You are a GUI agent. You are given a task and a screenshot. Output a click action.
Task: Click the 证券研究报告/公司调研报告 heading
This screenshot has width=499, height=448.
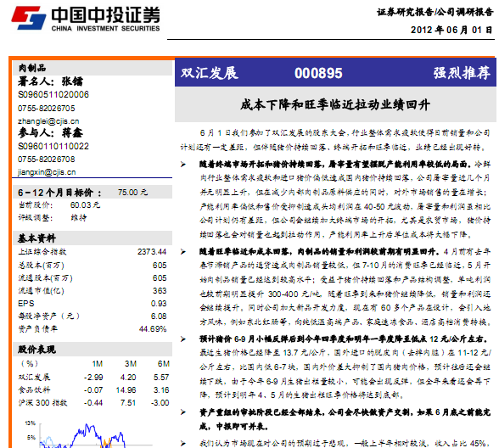tap(435, 12)
